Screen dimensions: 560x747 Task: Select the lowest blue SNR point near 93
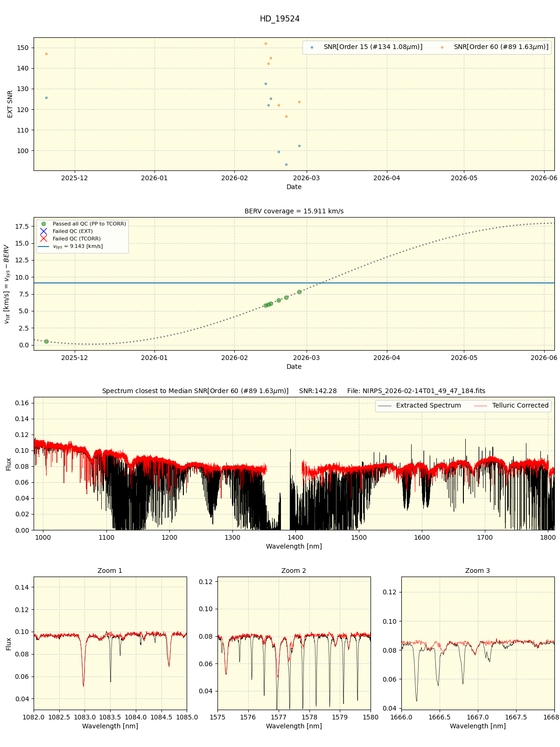(286, 164)
